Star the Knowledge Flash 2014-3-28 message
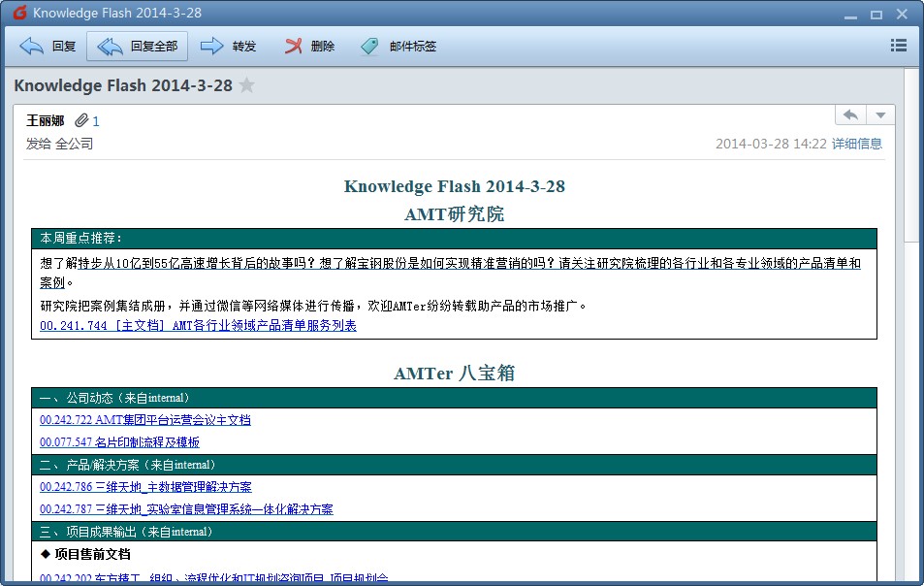The height and width of the screenshot is (586, 924). [x=247, y=85]
